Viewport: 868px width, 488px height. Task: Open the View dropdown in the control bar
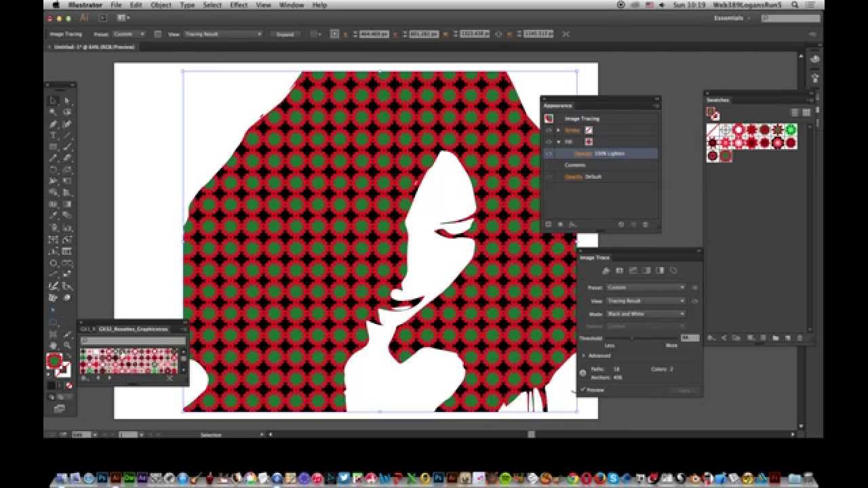[222, 34]
